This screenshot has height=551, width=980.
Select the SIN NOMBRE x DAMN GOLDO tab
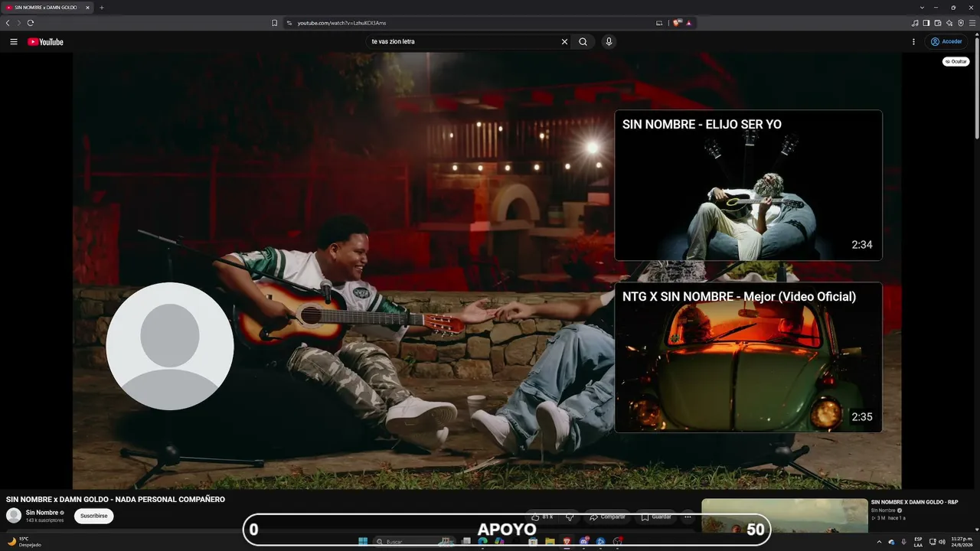[47, 8]
